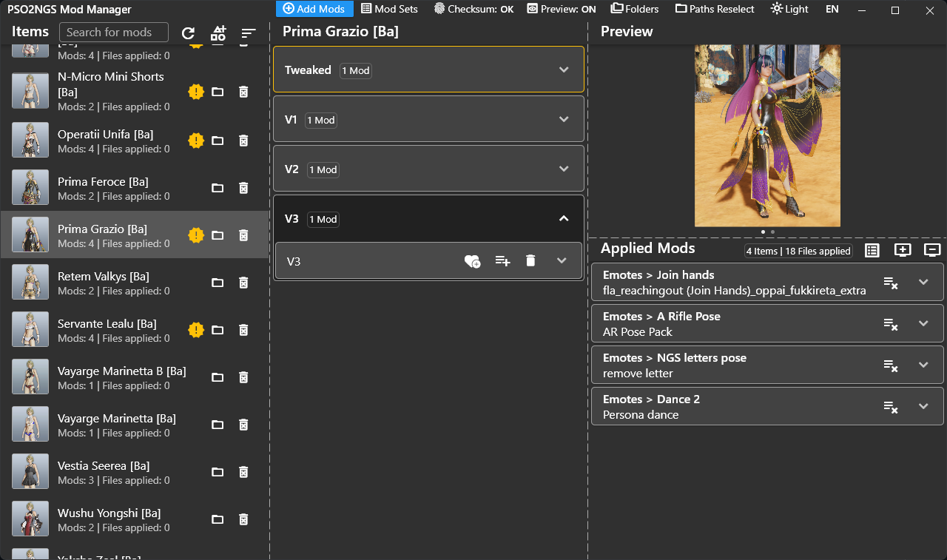Apply all mods using the monitor-plus icon

pos(903,250)
